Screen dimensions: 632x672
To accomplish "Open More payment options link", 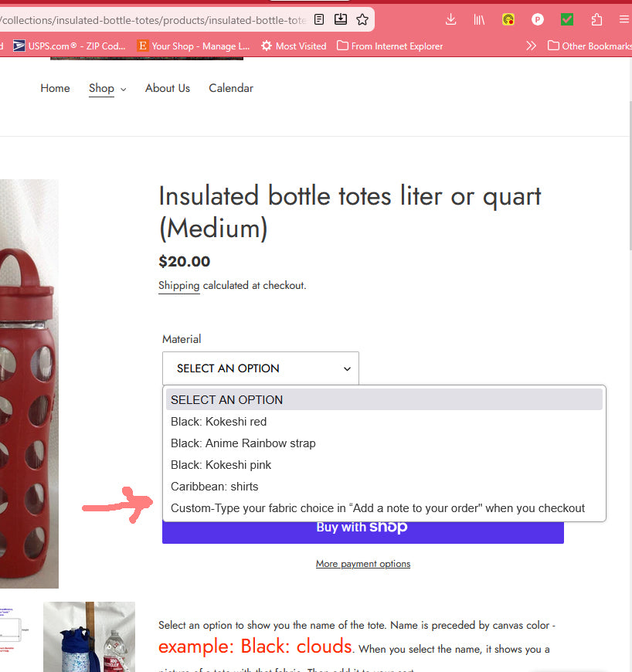I will point(363,564).
